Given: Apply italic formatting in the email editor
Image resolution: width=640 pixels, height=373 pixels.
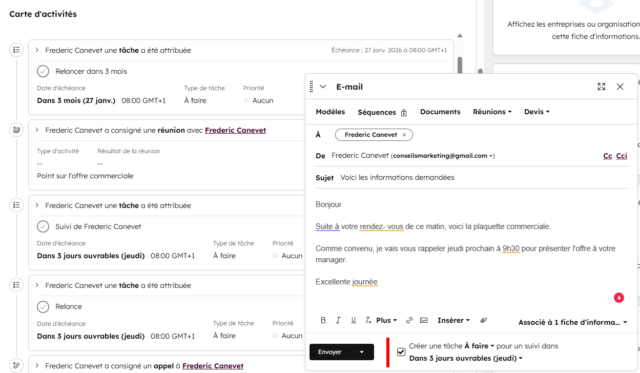Looking at the screenshot, I should [x=338, y=320].
